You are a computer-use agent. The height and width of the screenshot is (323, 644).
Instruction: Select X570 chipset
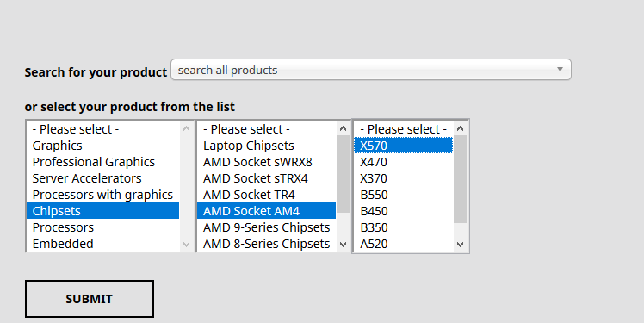click(403, 146)
